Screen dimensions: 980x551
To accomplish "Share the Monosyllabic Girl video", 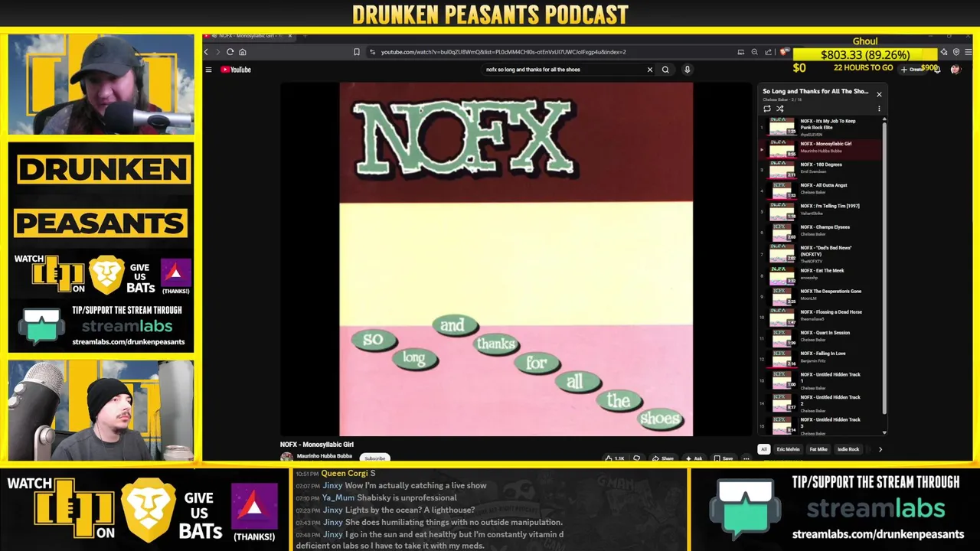I will [x=663, y=458].
